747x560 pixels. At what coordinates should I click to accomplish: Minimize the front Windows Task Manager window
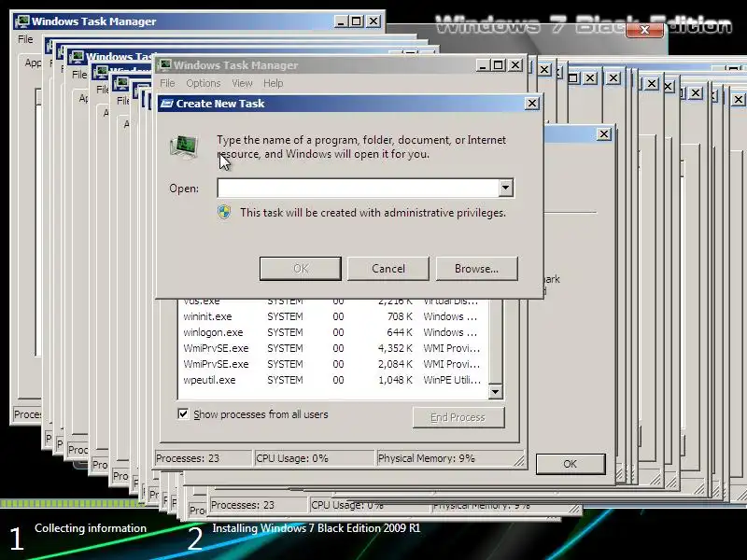pos(483,65)
